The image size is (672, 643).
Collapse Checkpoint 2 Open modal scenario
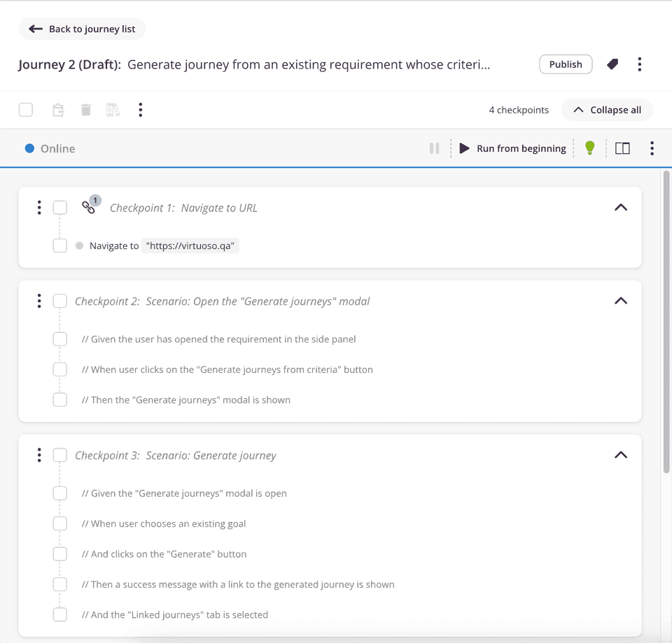point(620,301)
